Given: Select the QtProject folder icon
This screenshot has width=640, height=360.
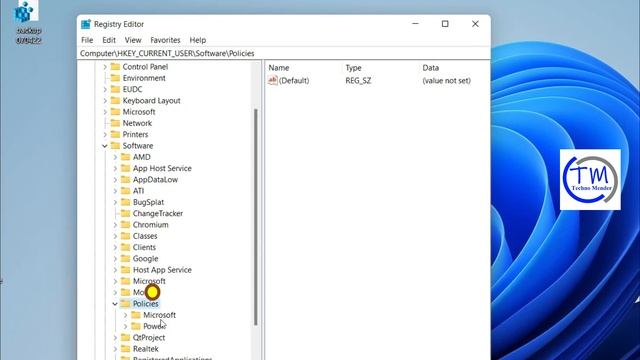Looking at the screenshot, I should coord(126,338).
